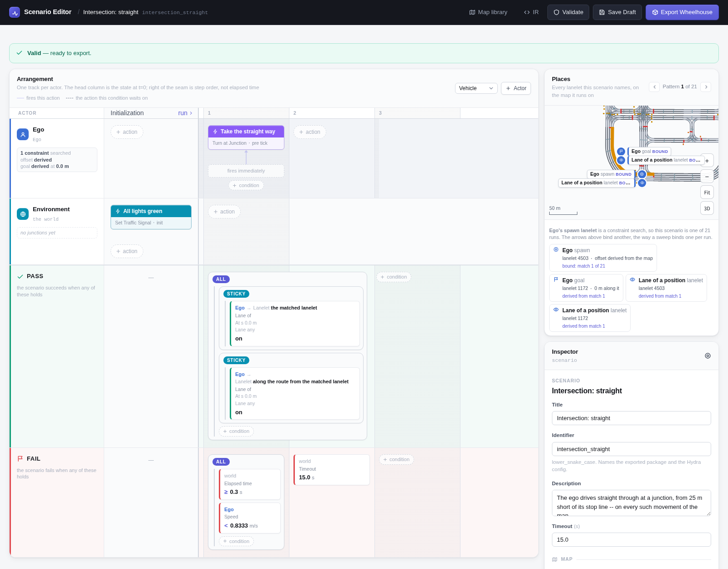Export Wheelhouse package
Image resolution: width=728 pixels, height=569 pixels.
[x=682, y=12]
